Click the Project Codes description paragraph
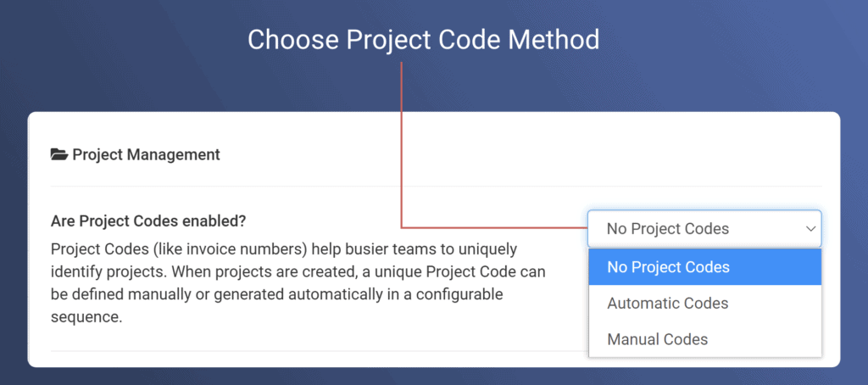Screen dimensions: 868x385 pos(297,272)
